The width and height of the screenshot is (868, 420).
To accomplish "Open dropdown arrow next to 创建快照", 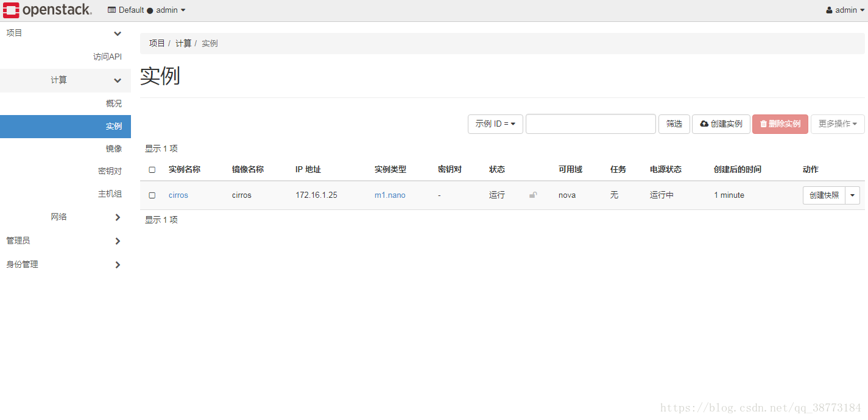I will click(x=852, y=195).
